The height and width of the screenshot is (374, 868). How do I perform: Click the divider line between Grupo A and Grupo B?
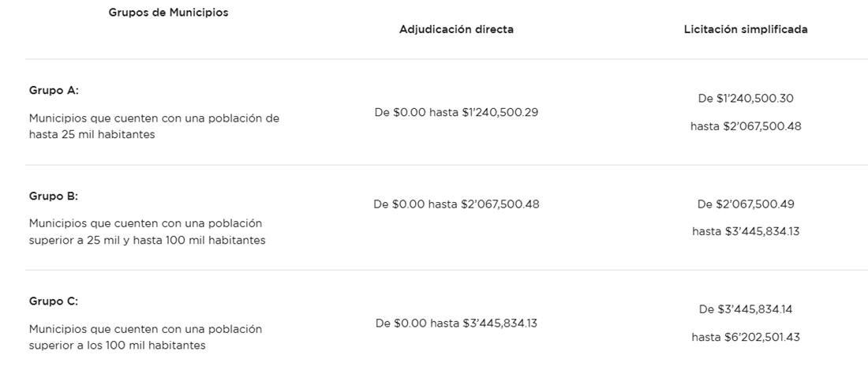tap(446, 165)
